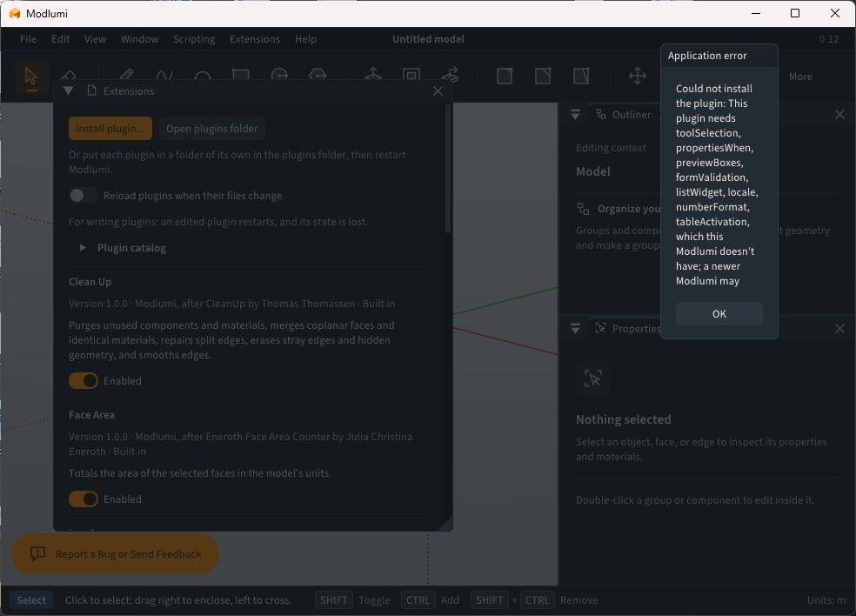Toggle Reload plugins when their files change
Viewport: 856px width, 616px height.
[83, 196]
